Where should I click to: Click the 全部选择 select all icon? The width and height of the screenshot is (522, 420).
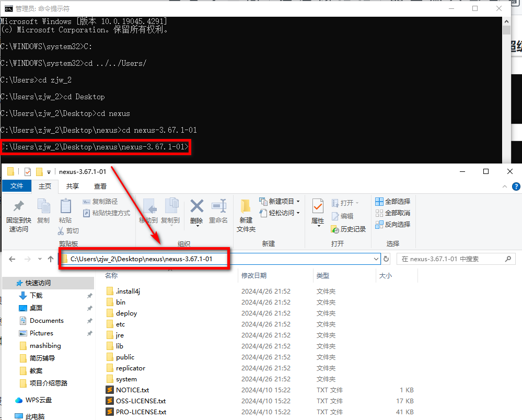pos(380,202)
